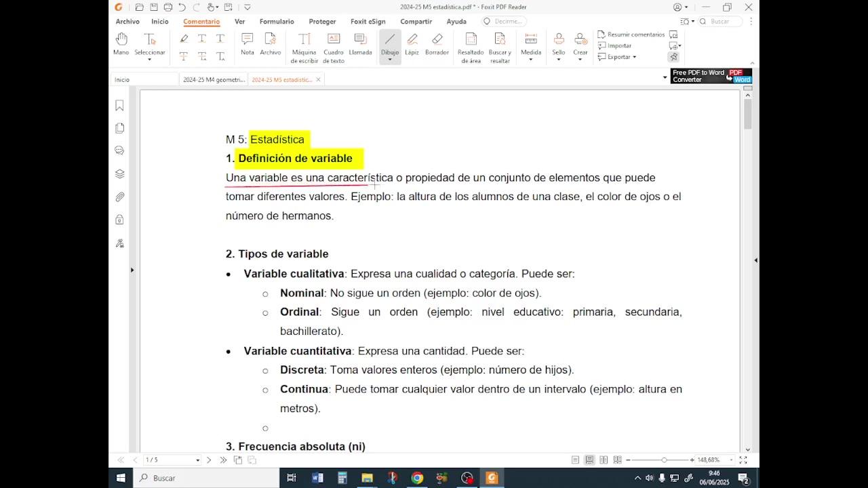Expand the Dibujo drawing dropdown
This screenshot has width=868, height=488.
click(390, 60)
